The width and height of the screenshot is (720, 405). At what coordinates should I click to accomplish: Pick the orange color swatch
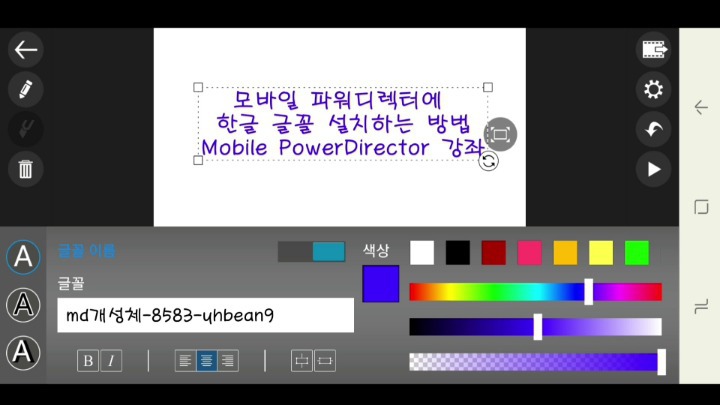click(565, 253)
